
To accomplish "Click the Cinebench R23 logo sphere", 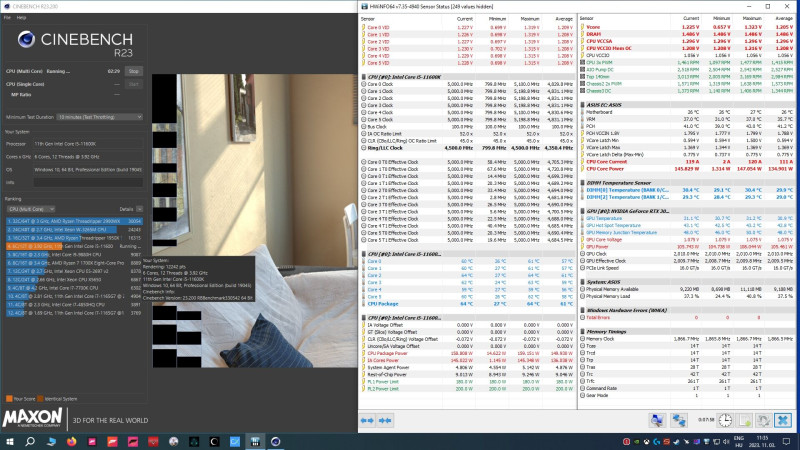I will tap(26, 39).
